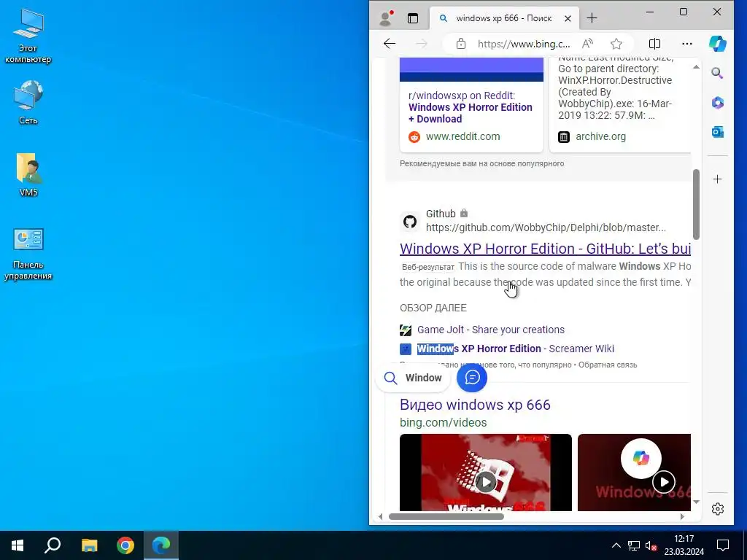Viewport: 747px width, 560px height.
Task: Add a sidebar app with plus icon
Action: click(718, 179)
